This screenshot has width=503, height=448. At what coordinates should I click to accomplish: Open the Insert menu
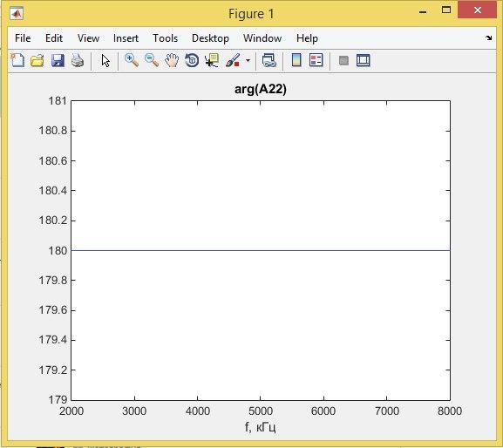coord(126,38)
